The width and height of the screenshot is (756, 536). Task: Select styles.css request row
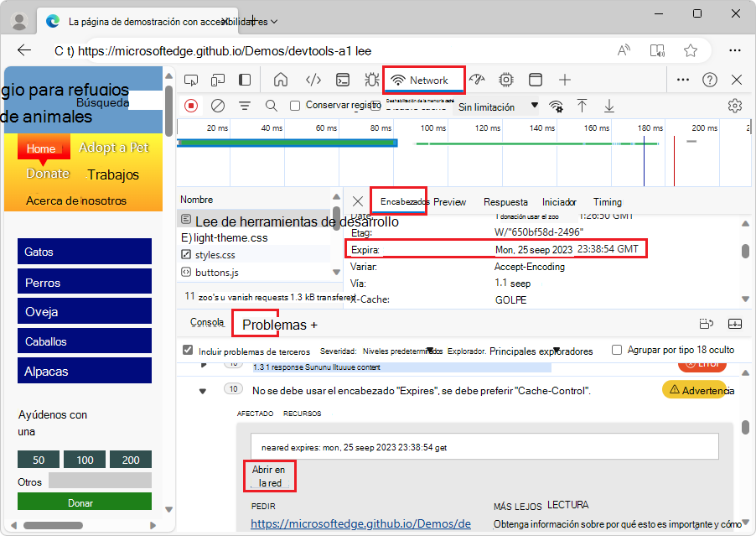click(x=254, y=254)
